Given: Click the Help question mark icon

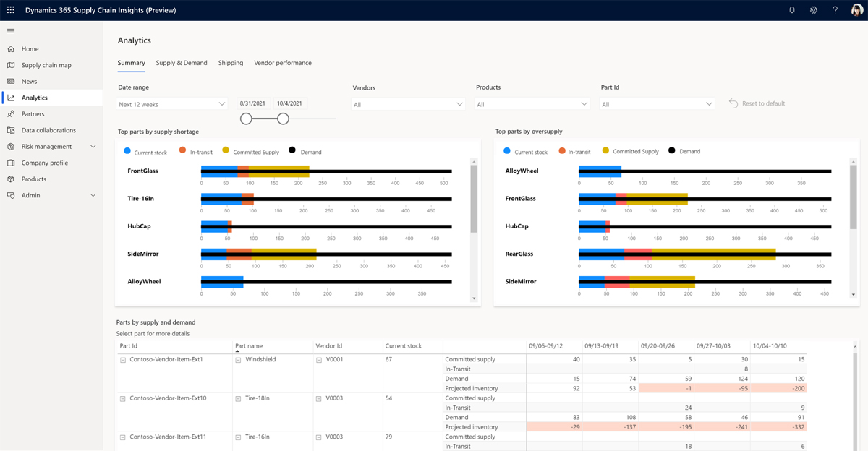Looking at the screenshot, I should (x=835, y=10).
